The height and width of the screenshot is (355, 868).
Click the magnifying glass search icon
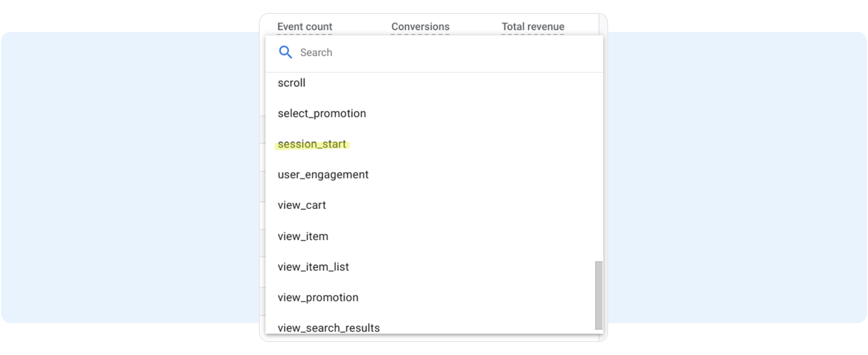(x=285, y=52)
